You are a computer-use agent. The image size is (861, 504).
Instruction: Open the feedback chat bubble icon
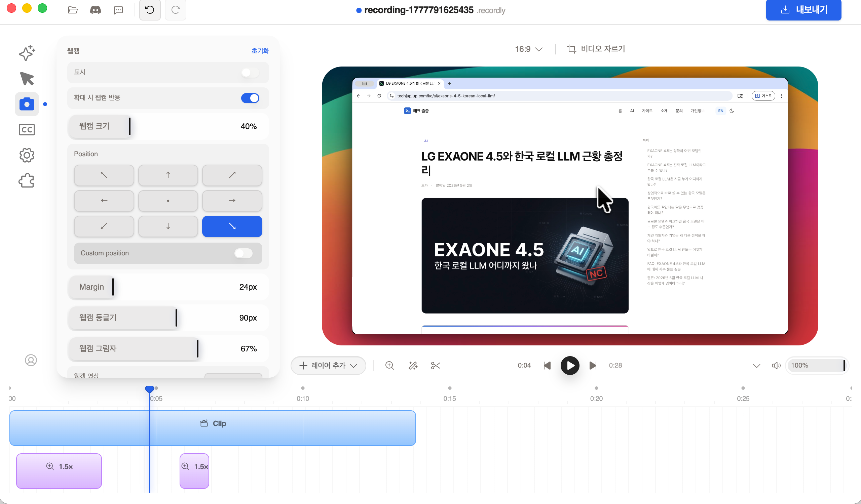[x=118, y=10]
